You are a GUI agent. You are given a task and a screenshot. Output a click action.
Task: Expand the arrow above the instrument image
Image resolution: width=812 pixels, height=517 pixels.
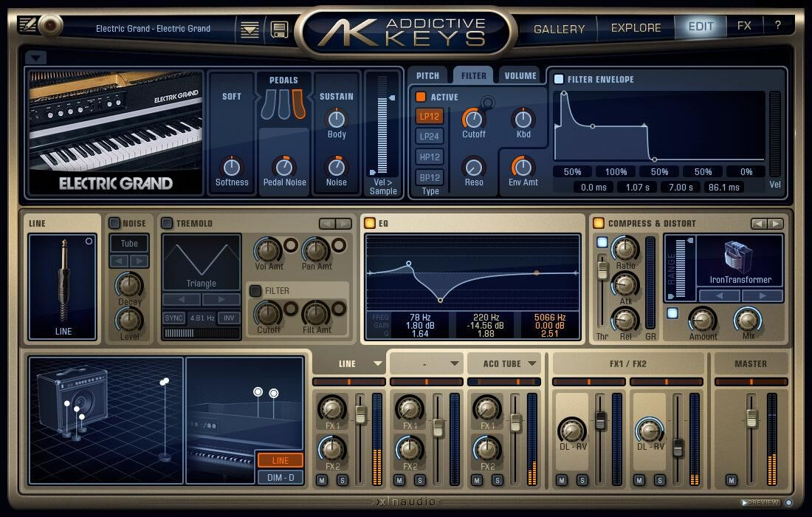(35, 57)
